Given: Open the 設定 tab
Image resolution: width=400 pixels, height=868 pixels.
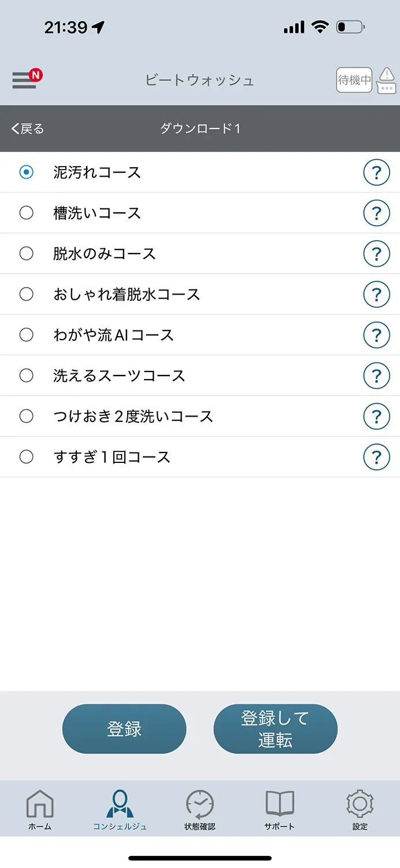Looking at the screenshot, I should [x=360, y=810].
